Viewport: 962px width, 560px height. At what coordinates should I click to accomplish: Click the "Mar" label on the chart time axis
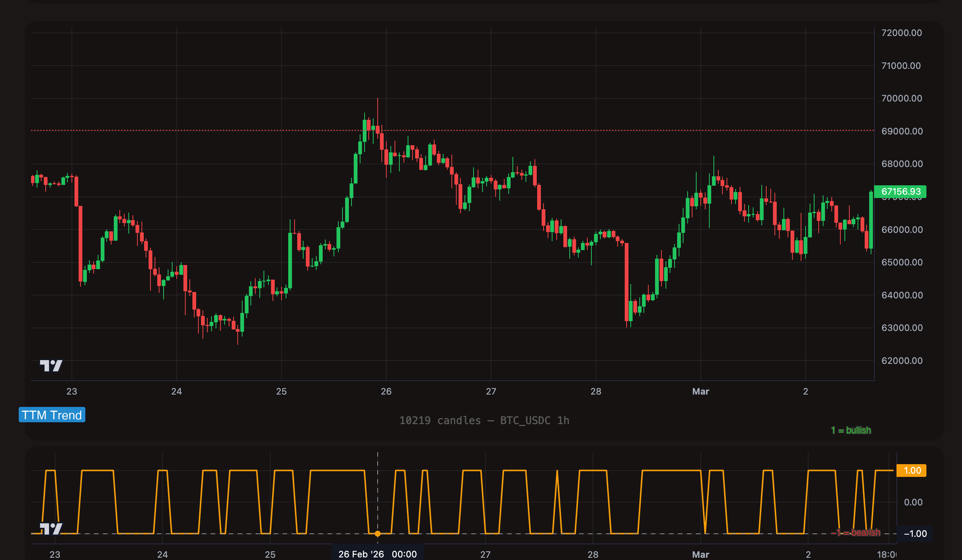701,391
